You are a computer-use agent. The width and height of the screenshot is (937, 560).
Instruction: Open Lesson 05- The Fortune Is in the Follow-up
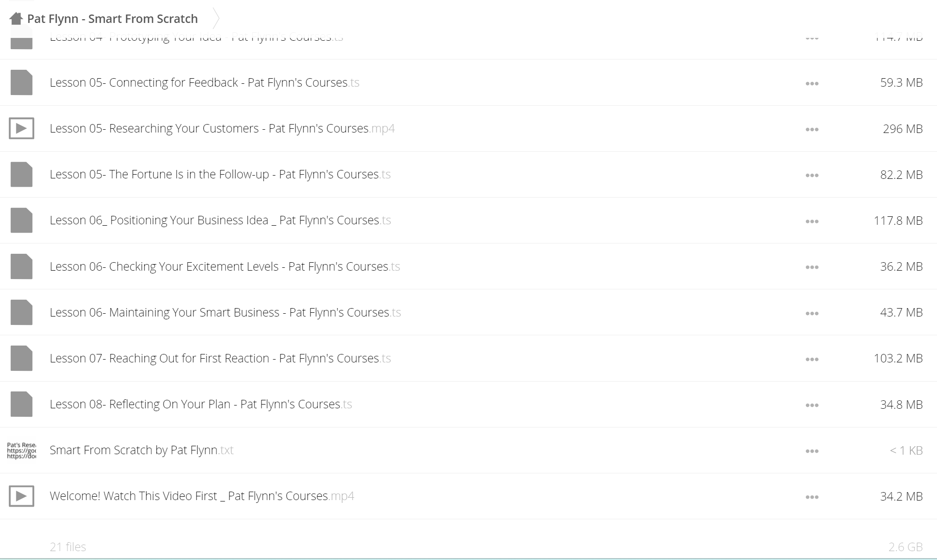coord(220,174)
